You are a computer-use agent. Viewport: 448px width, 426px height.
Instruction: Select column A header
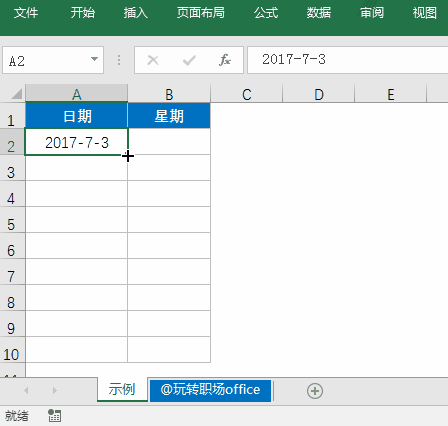pos(77,94)
